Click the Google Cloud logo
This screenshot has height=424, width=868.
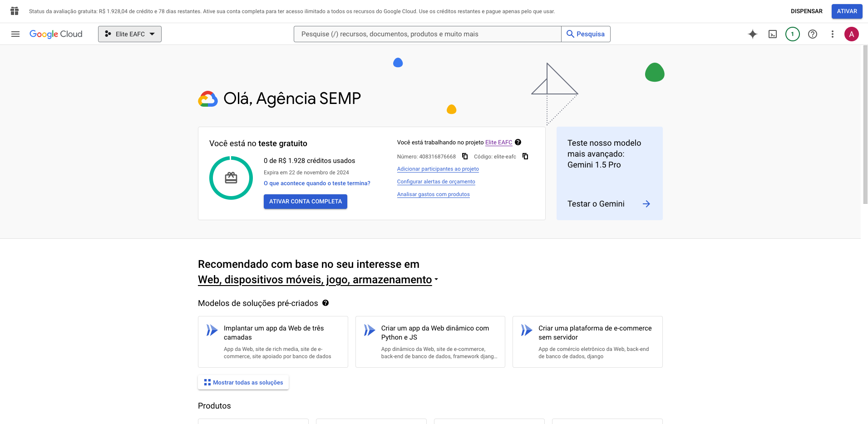click(56, 34)
